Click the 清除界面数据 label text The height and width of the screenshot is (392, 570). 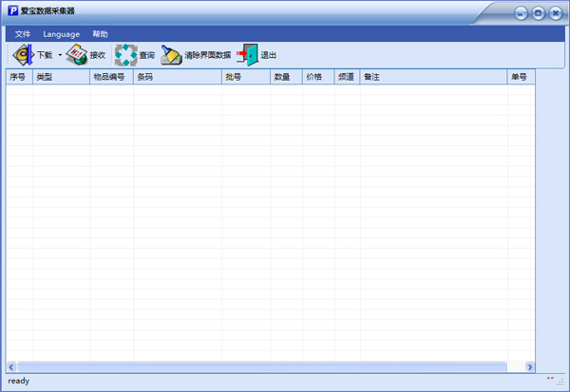207,55
